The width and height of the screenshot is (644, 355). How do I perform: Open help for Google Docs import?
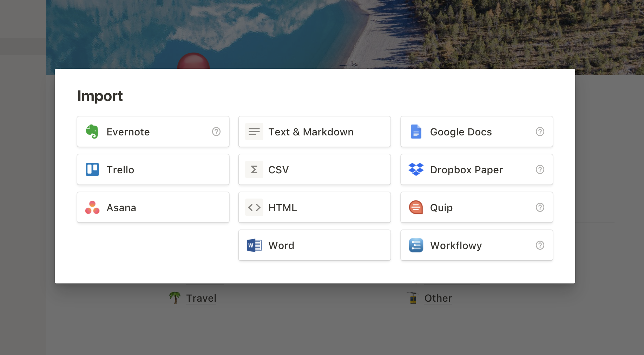click(x=540, y=132)
